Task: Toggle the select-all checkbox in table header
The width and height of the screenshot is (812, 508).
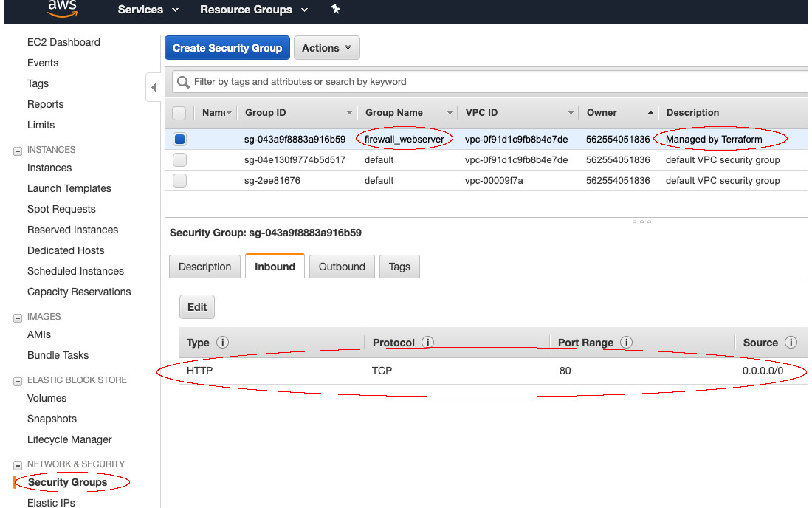Action: (179, 113)
